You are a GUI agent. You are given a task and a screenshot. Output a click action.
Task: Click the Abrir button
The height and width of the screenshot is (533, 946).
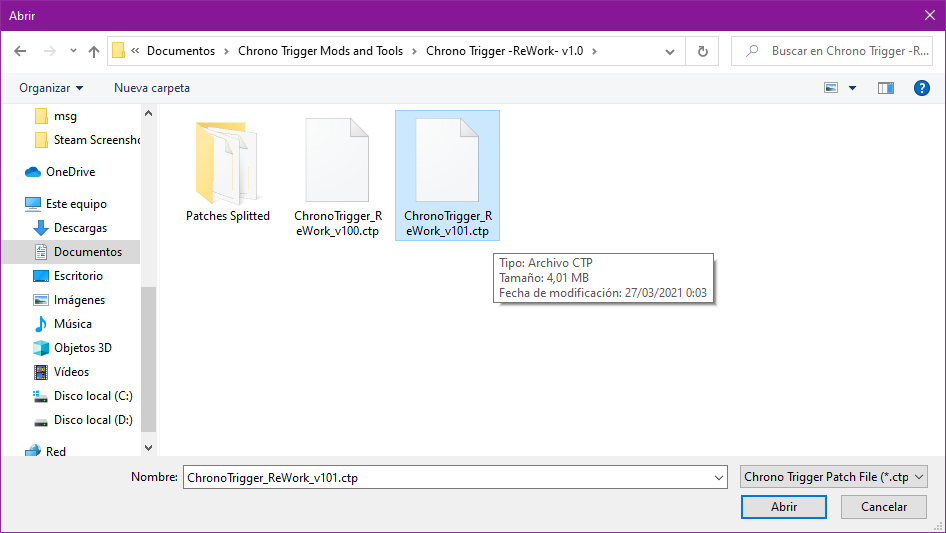pos(784,507)
